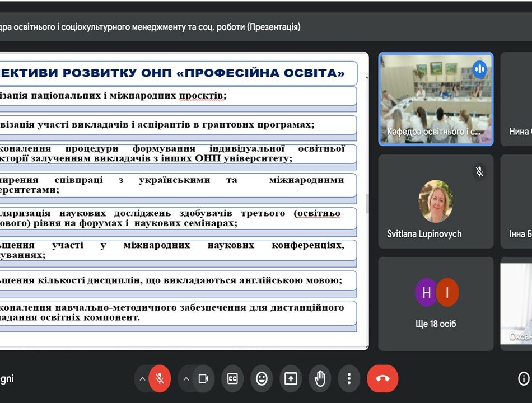Open the three-dot more options menu

[x=349, y=379]
